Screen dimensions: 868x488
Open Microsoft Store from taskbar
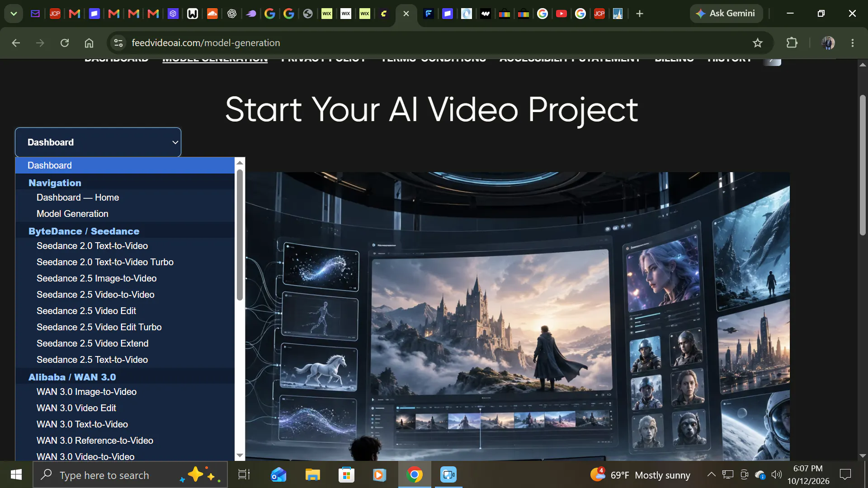pos(346,474)
